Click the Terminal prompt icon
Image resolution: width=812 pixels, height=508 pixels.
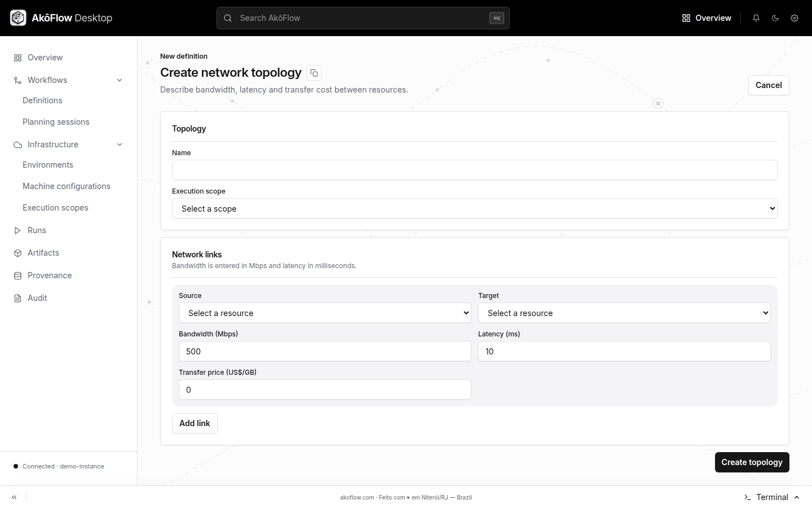[747, 497]
